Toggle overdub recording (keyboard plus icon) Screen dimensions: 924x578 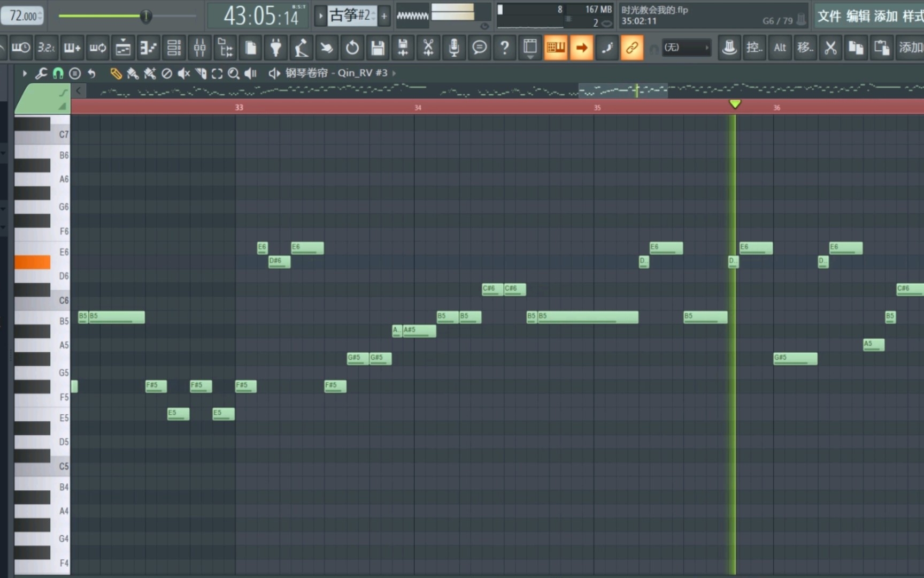pyautogui.click(x=72, y=48)
